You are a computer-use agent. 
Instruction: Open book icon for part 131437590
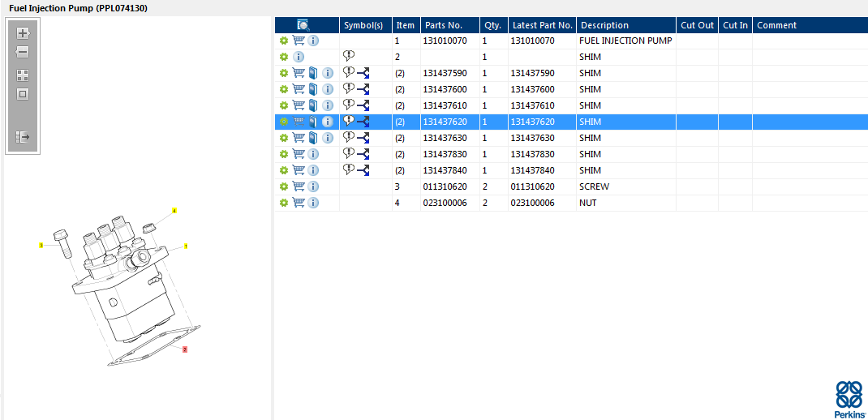[x=313, y=73]
